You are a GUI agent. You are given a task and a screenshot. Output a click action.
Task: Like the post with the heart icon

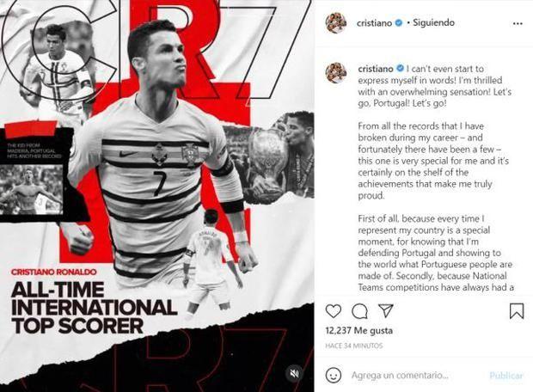point(334,311)
